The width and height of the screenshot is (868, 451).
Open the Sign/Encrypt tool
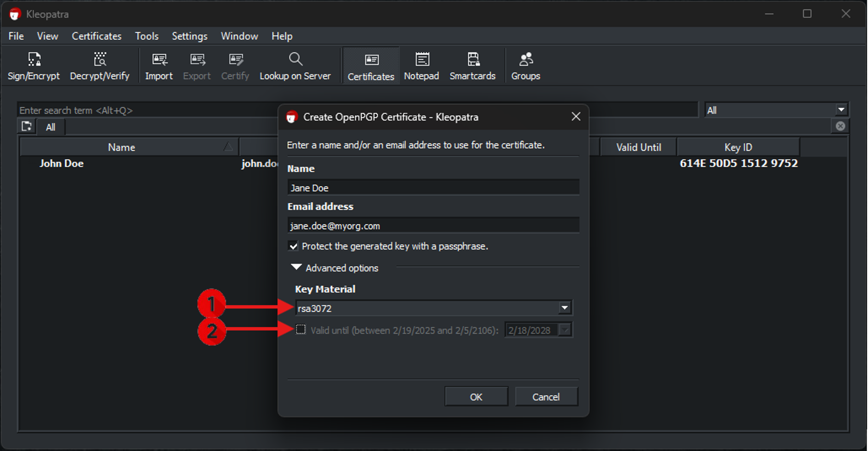click(34, 66)
